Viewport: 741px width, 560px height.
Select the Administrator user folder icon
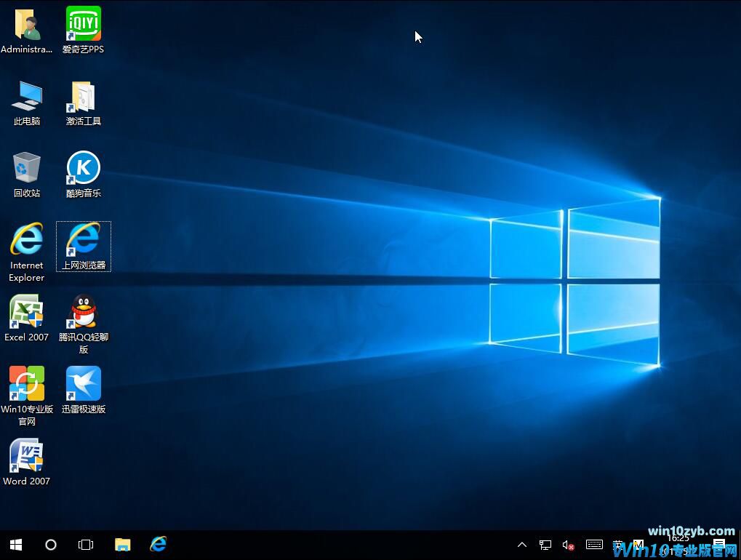[27, 24]
